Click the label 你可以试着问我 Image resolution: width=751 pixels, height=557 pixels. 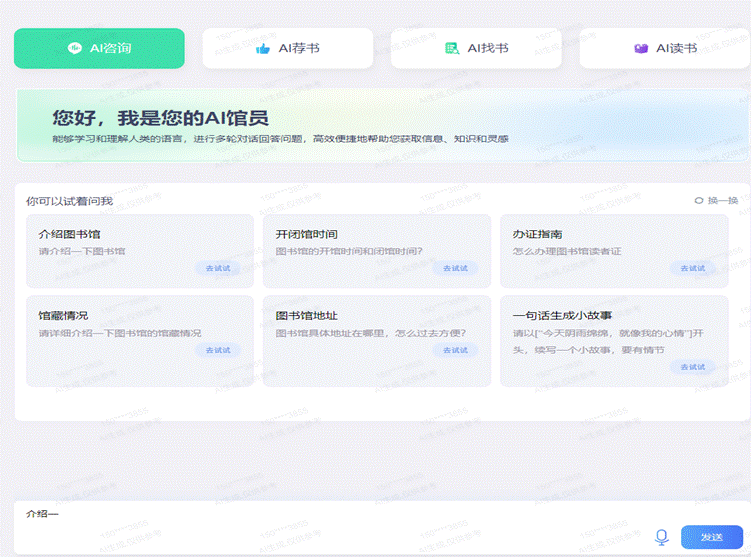(69, 201)
